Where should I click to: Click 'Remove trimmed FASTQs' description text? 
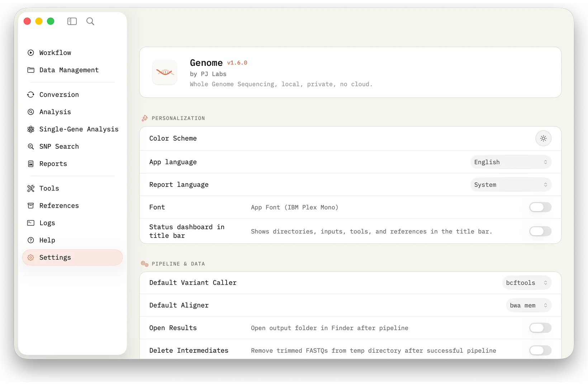pos(374,351)
